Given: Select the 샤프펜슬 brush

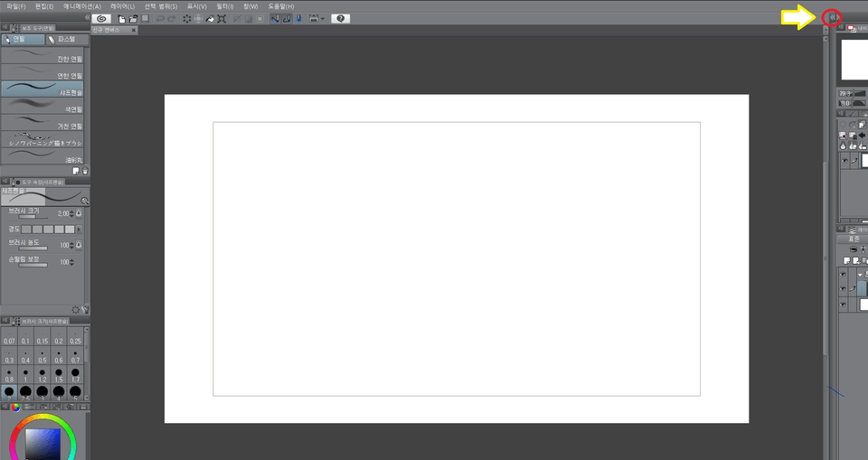Looking at the screenshot, I should coord(42,89).
